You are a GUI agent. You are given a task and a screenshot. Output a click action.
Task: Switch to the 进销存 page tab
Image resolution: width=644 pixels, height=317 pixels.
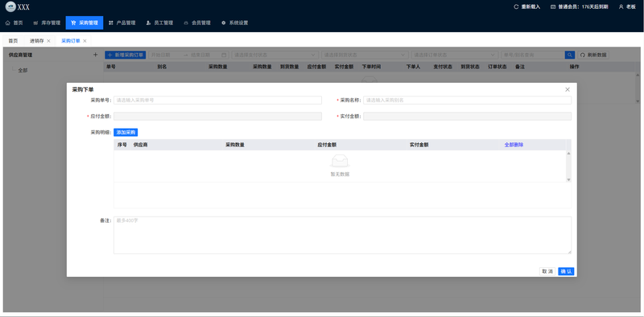point(36,41)
